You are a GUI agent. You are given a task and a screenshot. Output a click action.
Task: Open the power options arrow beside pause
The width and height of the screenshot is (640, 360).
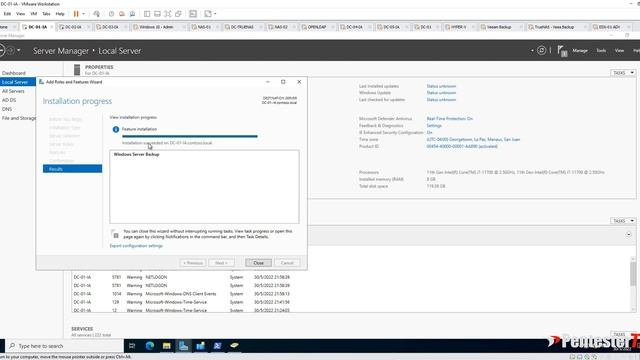tap(83, 13)
